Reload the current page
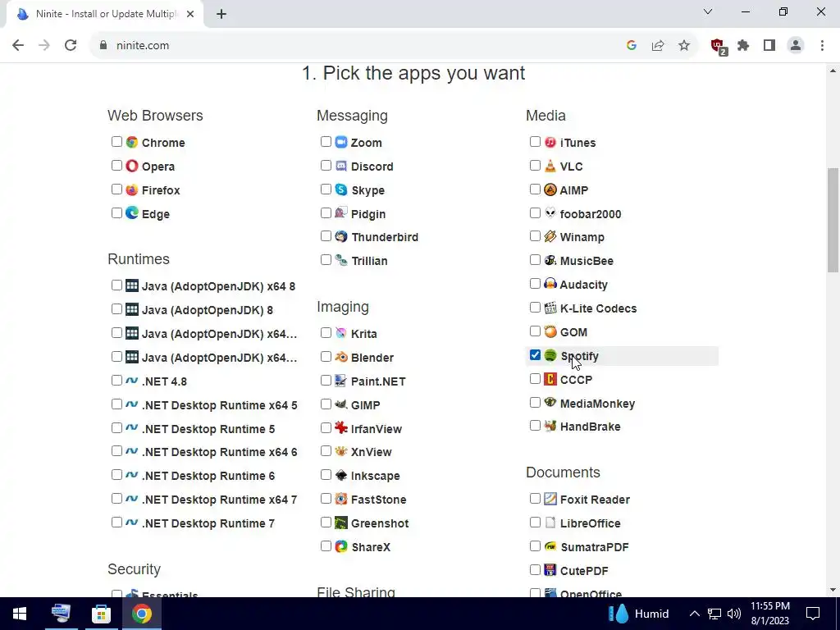This screenshot has height=630, width=840. [71, 46]
